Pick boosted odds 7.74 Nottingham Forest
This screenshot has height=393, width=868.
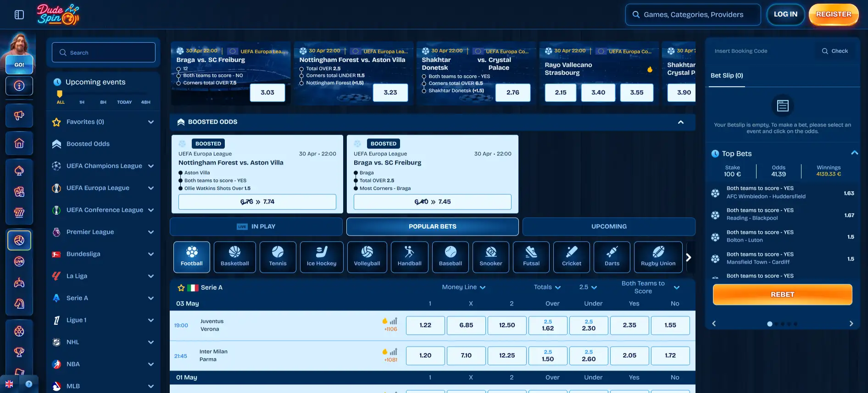click(x=257, y=202)
